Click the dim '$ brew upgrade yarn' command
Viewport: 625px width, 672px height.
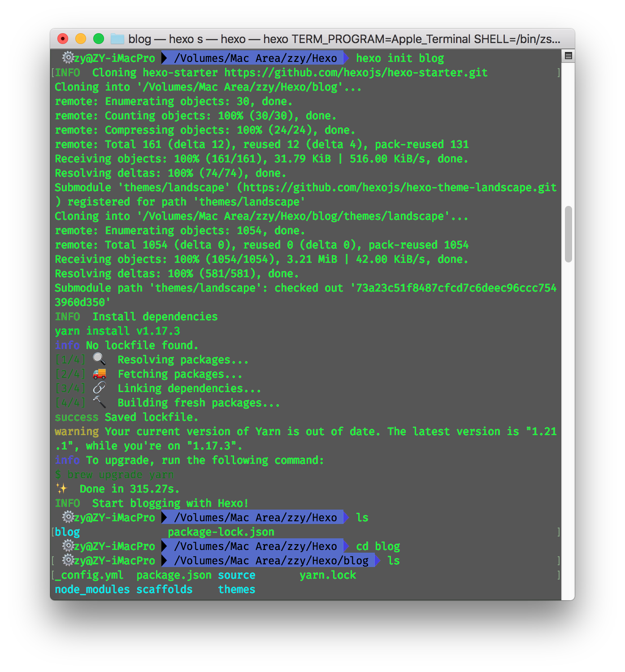(x=114, y=475)
